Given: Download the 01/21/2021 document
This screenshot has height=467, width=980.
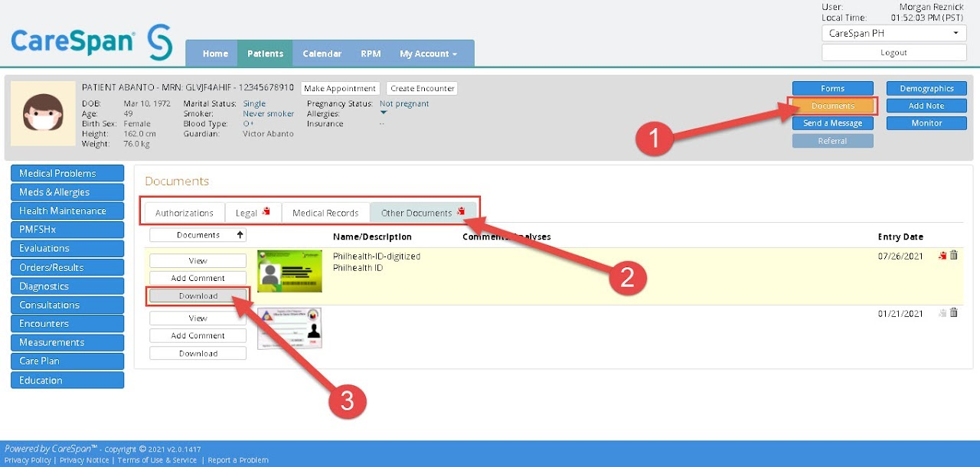Looking at the screenshot, I should pyautogui.click(x=198, y=354).
